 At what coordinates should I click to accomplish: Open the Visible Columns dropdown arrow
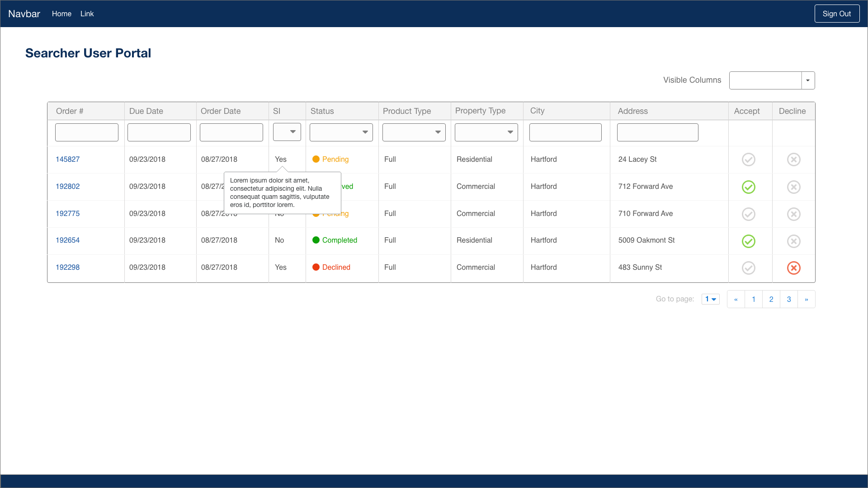tap(808, 80)
